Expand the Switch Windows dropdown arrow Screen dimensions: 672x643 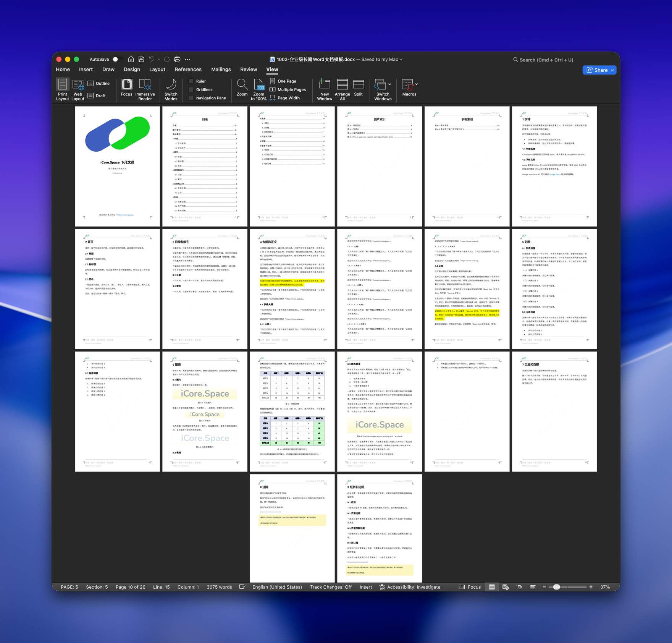click(x=389, y=84)
